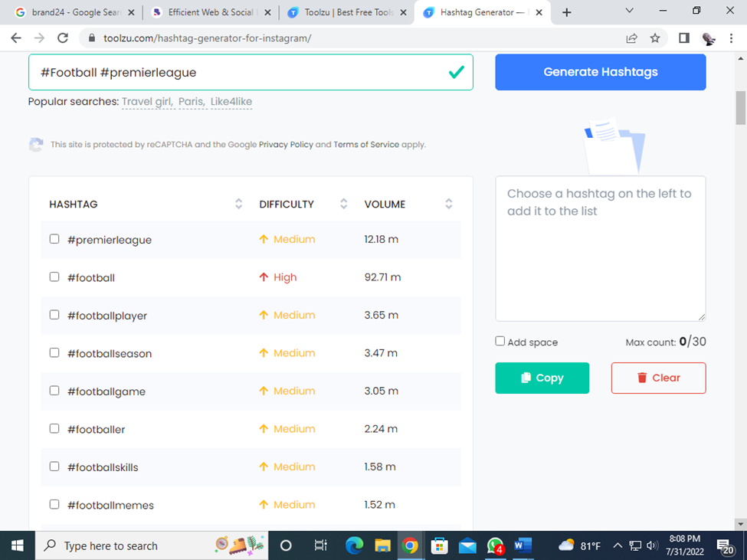Screen dimensions: 747x560
Task: Launch Microsoft Edge from taskbar
Action: tap(354, 545)
